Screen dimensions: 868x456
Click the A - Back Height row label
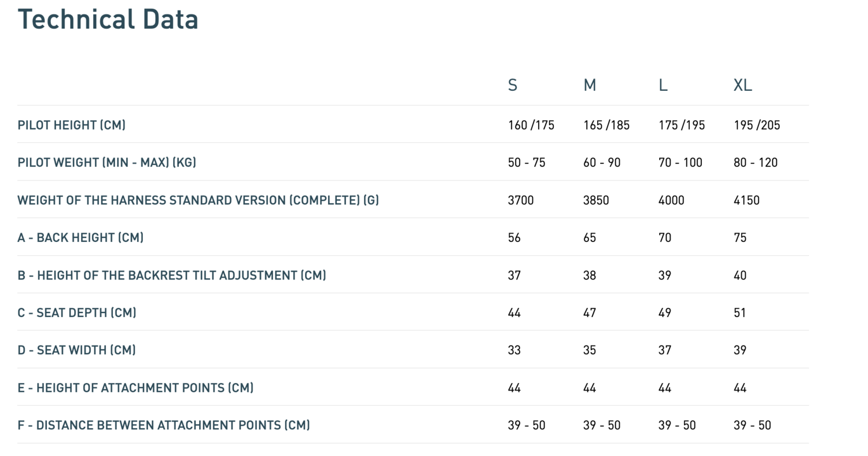coord(80,237)
